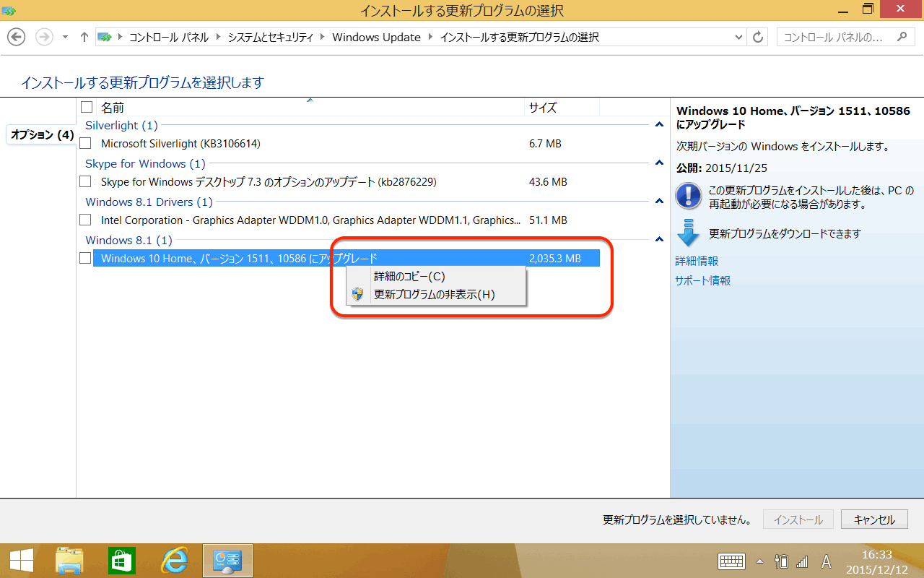Choose 詳細のコピー(C) from context menu
This screenshot has width=924, height=578.
(x=436, y=277)
